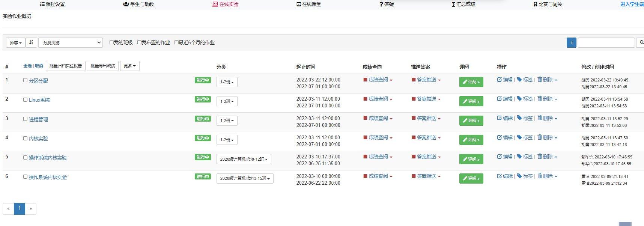The image size is (644, 226).
Task: Click the trash icon for 分区分配
Action: 539,80
